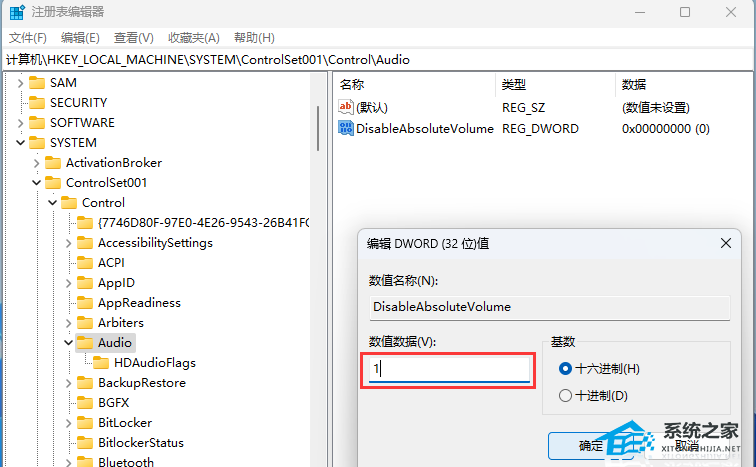Select the BitlockerStatus tree label

[x=141, y=443]
